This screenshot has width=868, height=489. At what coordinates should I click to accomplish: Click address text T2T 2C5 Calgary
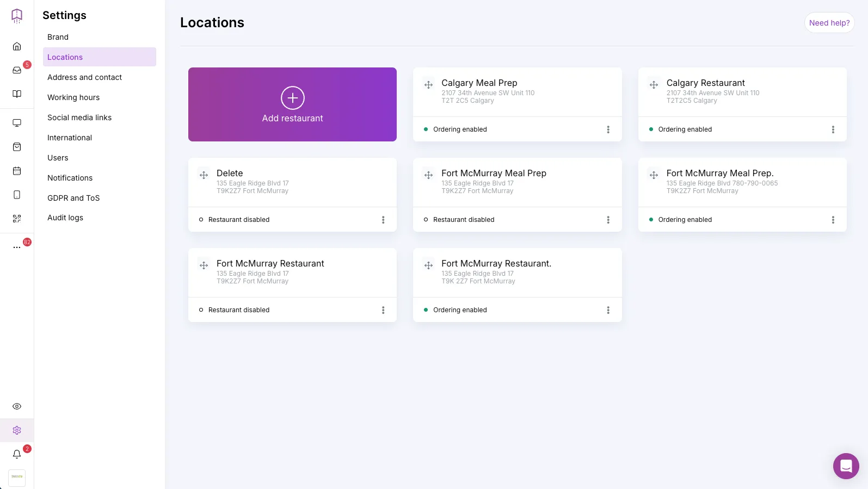click(467, 101)
